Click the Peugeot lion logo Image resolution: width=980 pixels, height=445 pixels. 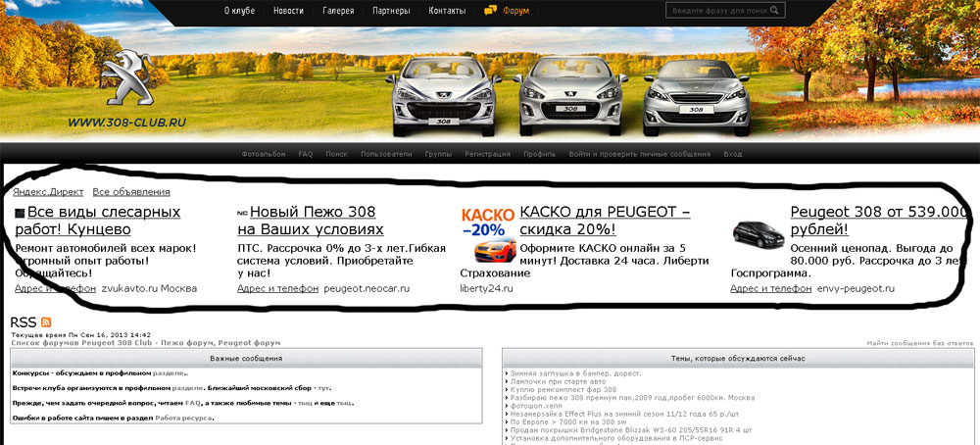coord(128,78)
